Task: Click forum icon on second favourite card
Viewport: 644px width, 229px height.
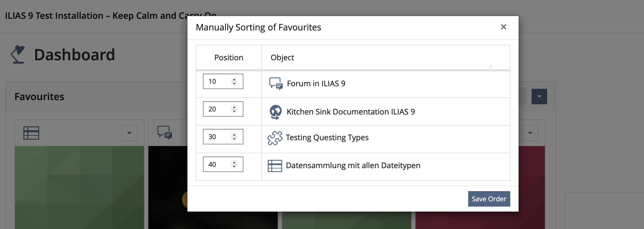Action: (x=164, y=133)
